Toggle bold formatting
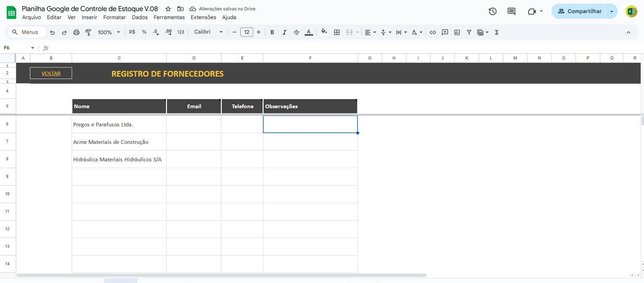Screen dimensions: 644x283 pos(272,32)
